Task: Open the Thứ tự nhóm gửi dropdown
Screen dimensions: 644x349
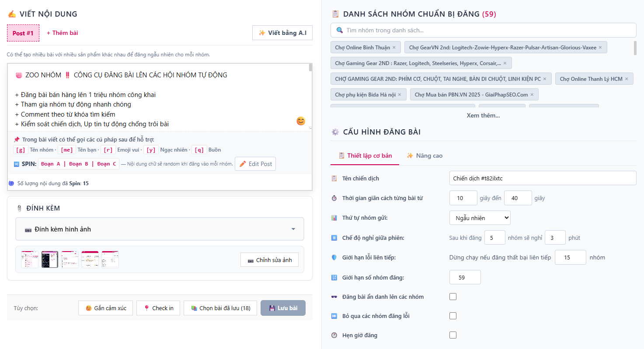Action: 480,218
